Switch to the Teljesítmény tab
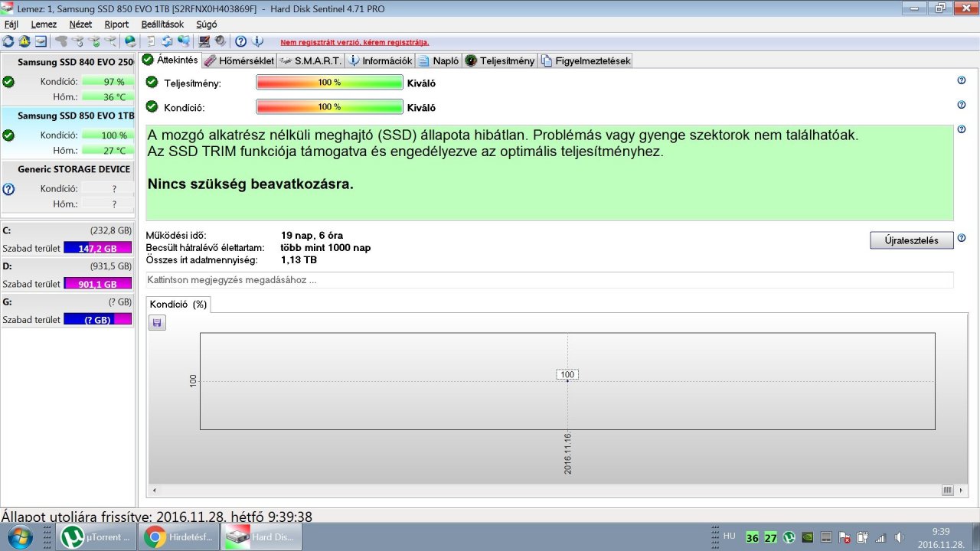 500,60
